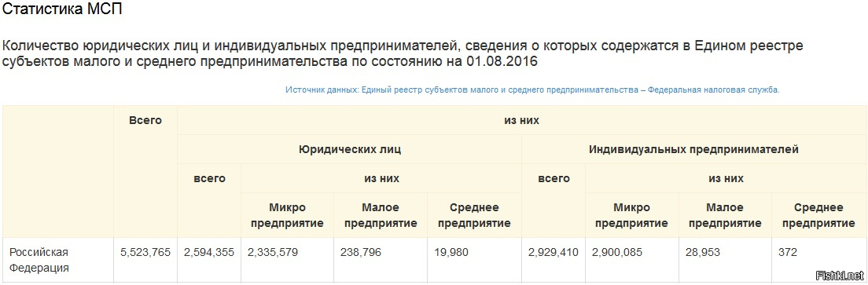Click the subtitle about 01.08.2016 registry count
This screenshot has width=868, height=285.
403,53
